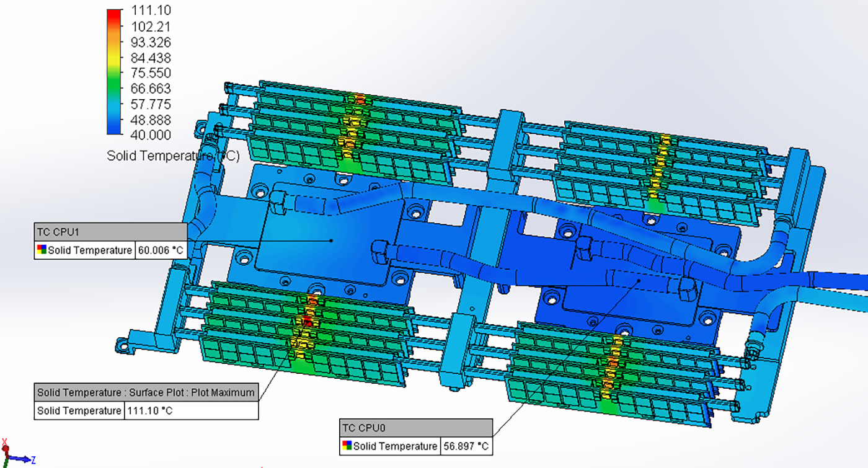Click the 'Solid Temperature (°C)' legend title

(173, 156)
